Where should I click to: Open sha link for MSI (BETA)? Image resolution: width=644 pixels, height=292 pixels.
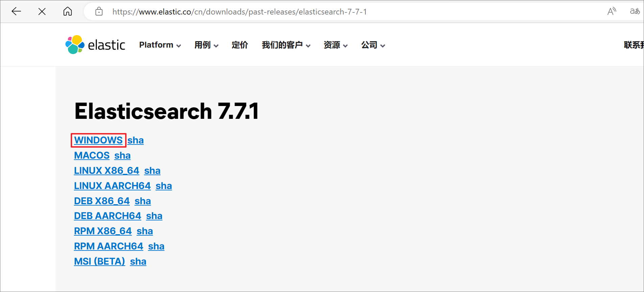point(138,261)
